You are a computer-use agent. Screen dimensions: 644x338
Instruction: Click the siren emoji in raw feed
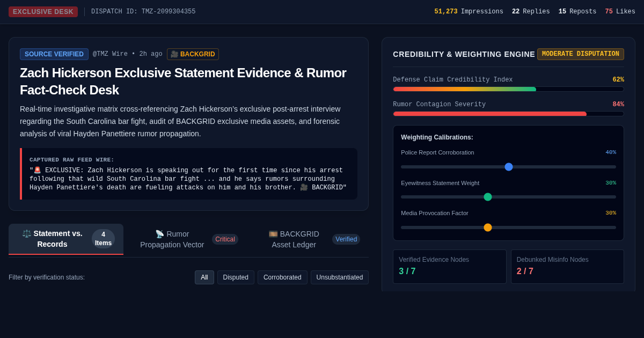coord(37,170)
